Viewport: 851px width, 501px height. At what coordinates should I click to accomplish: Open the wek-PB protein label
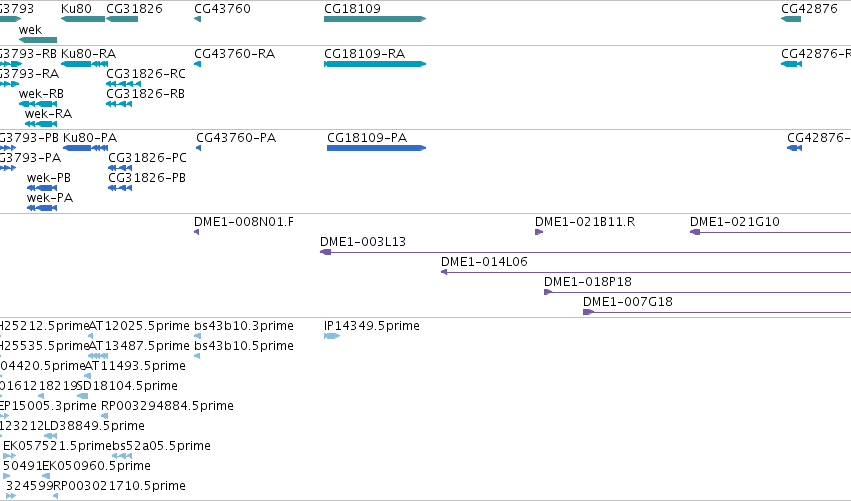coord(49,178)
